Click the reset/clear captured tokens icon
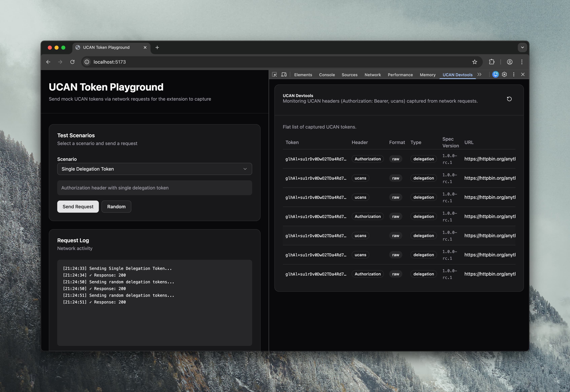 [x=509, y=99]
